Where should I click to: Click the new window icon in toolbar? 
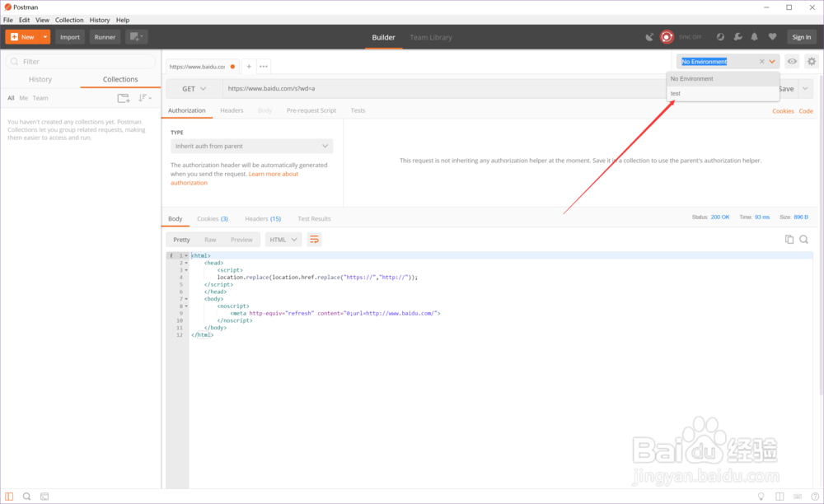136,37
